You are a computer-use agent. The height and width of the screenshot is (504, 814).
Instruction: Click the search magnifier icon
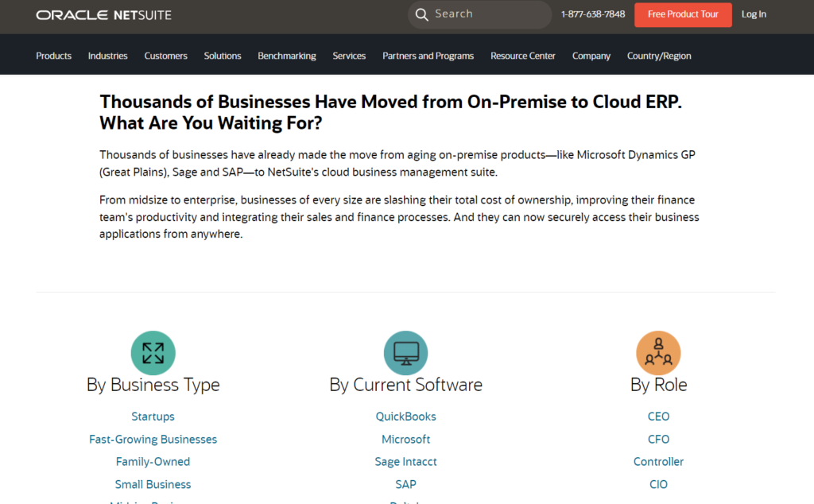[x=422, y=14]
